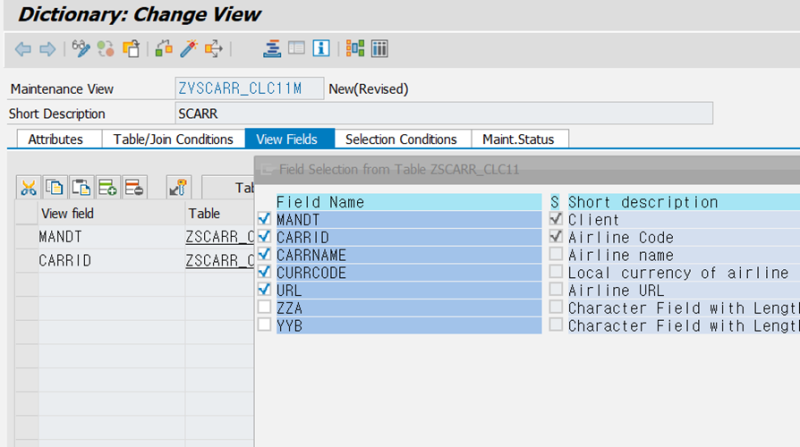Click the URL field name row
800x447 pixels.
409,290
